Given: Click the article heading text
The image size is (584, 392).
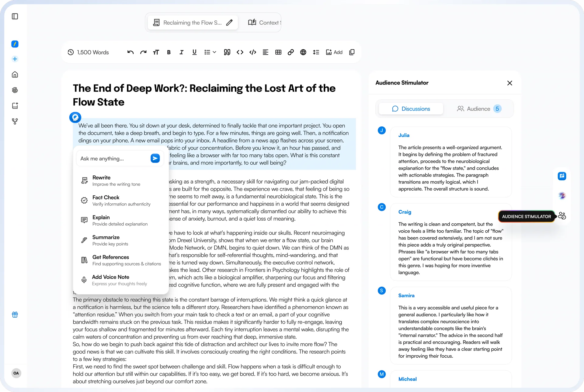Looking at the screenshot, I should 204,95.
